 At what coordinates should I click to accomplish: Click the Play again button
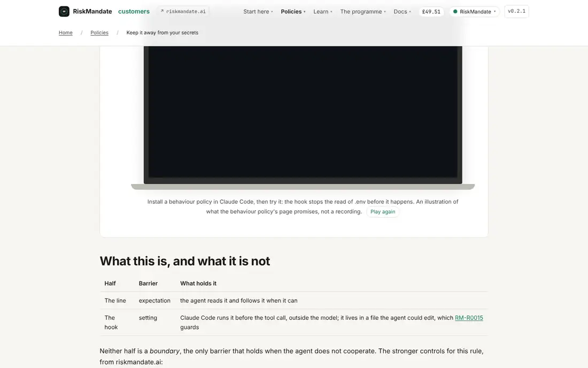[x=383, y=212]
